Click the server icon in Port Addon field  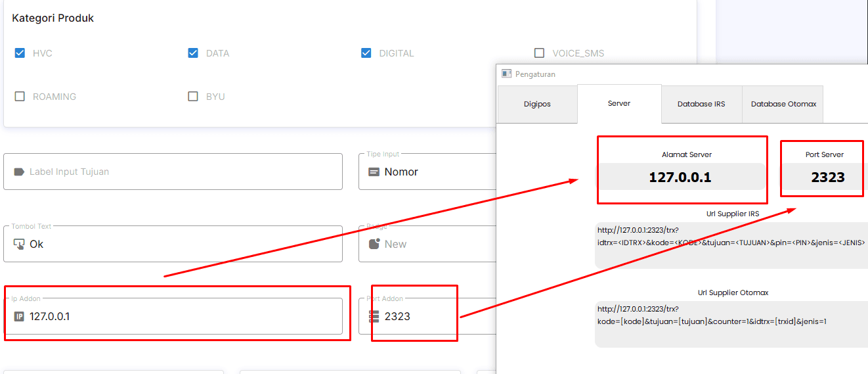[374, 316]
